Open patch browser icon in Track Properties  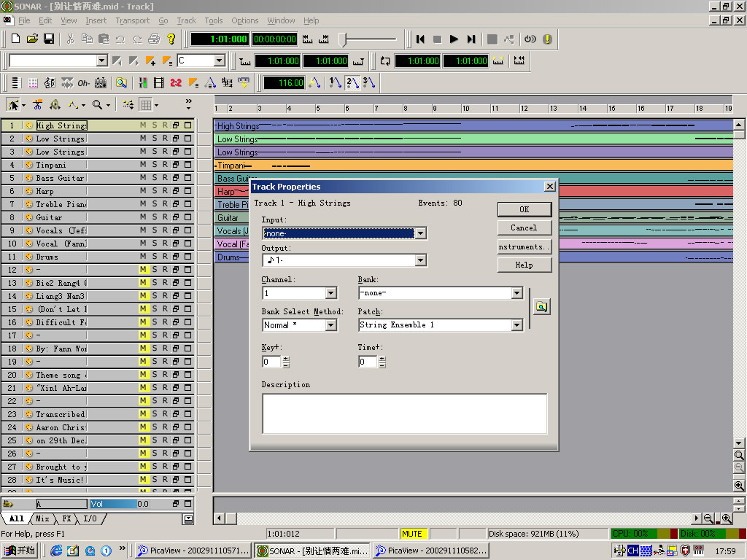click(x=542, y=306)
